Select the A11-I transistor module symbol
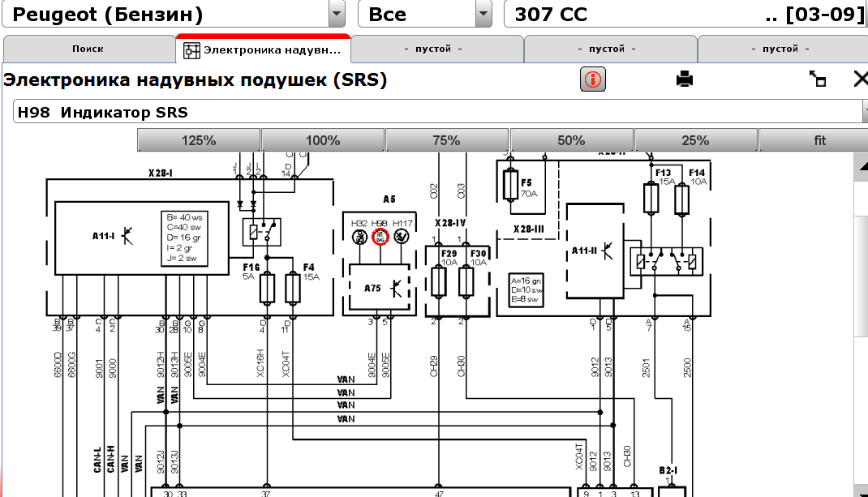Screen dimensions: 868x497 pos(128,236)
